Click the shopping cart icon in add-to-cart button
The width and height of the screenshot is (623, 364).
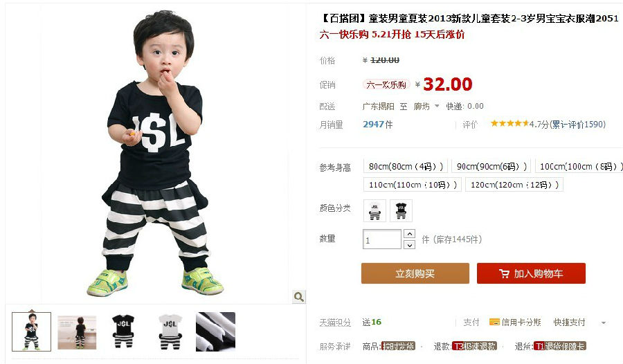[504, 273]
